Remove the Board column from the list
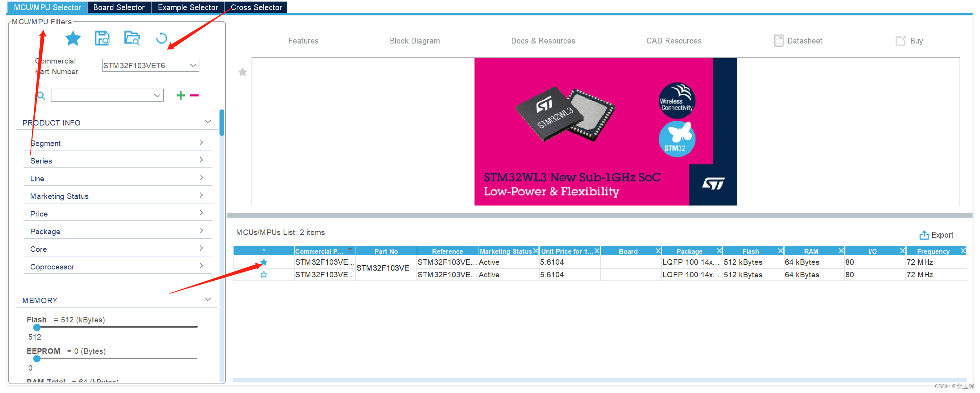Viewport: 980px width, 393px height. click(658, 251)
